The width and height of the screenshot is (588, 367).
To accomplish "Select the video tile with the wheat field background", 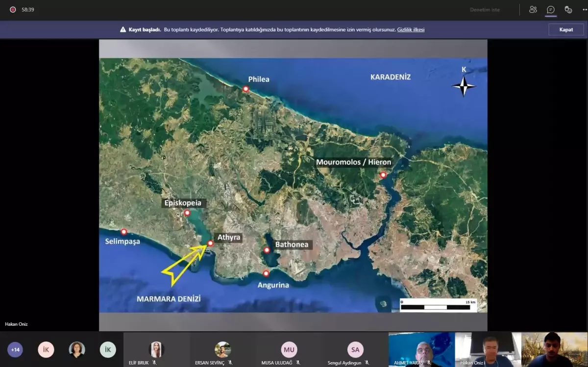I will coord(554,349).
